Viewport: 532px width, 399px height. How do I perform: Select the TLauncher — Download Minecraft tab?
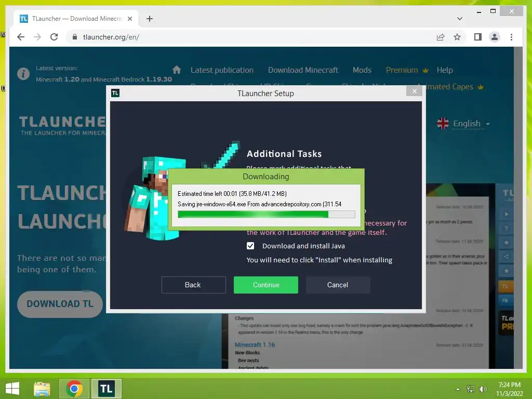click(76, 19)
